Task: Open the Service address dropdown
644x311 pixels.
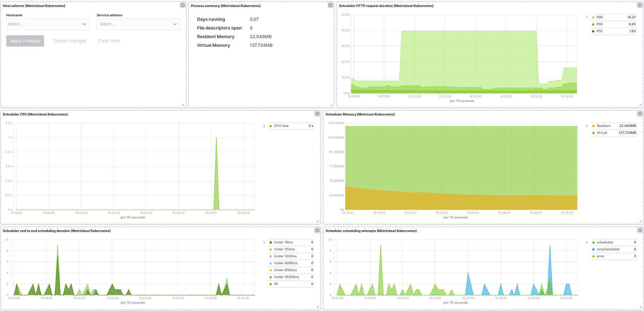Action: 138,24
